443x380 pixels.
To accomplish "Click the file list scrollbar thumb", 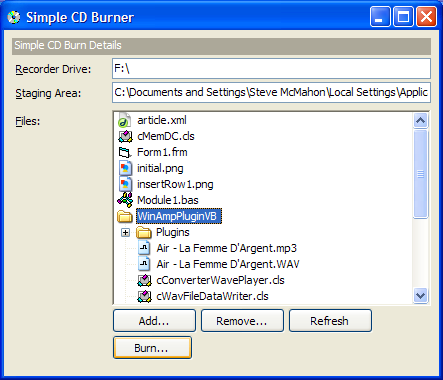I will pos(420,174).
